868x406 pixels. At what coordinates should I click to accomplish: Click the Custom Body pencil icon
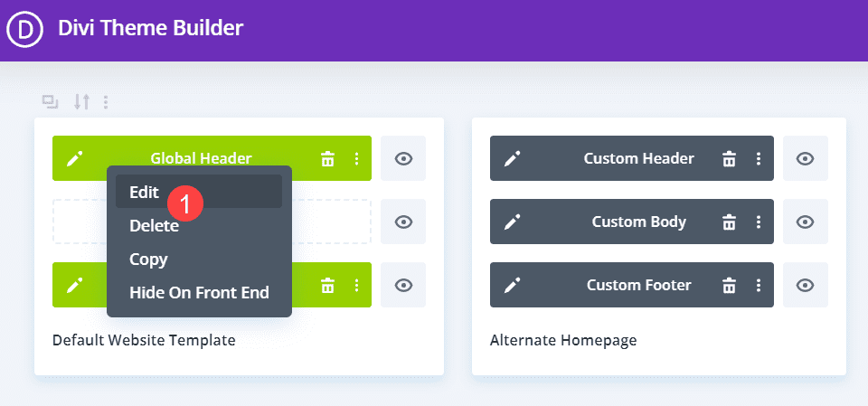point(513,222)
